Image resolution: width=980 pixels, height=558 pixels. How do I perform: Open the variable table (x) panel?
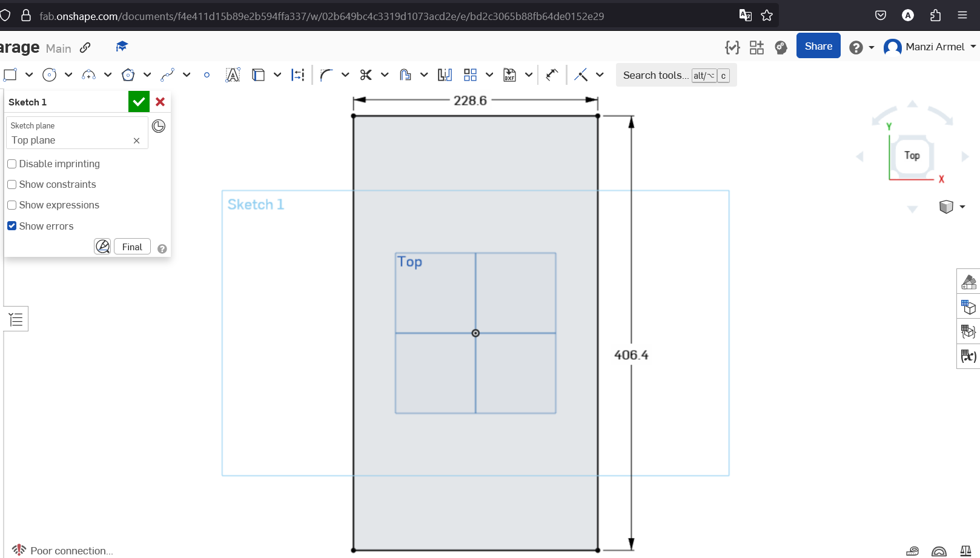tap(968, 356)
